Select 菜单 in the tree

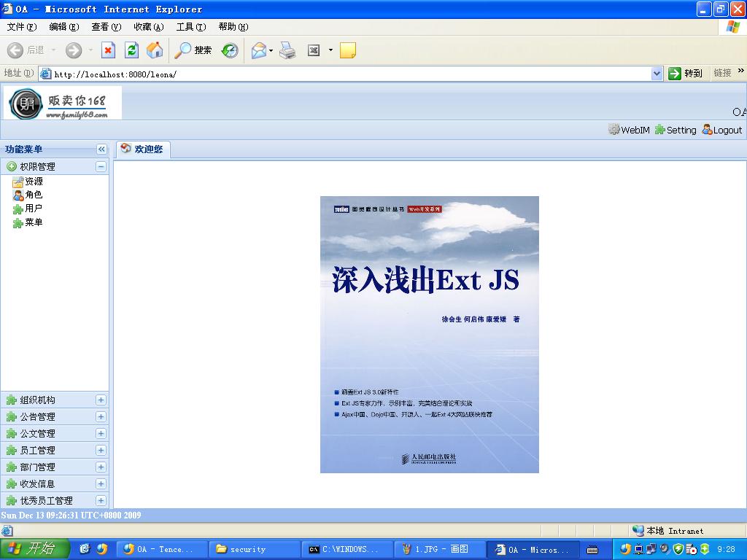pyautogui.click(x=34, y=222)
